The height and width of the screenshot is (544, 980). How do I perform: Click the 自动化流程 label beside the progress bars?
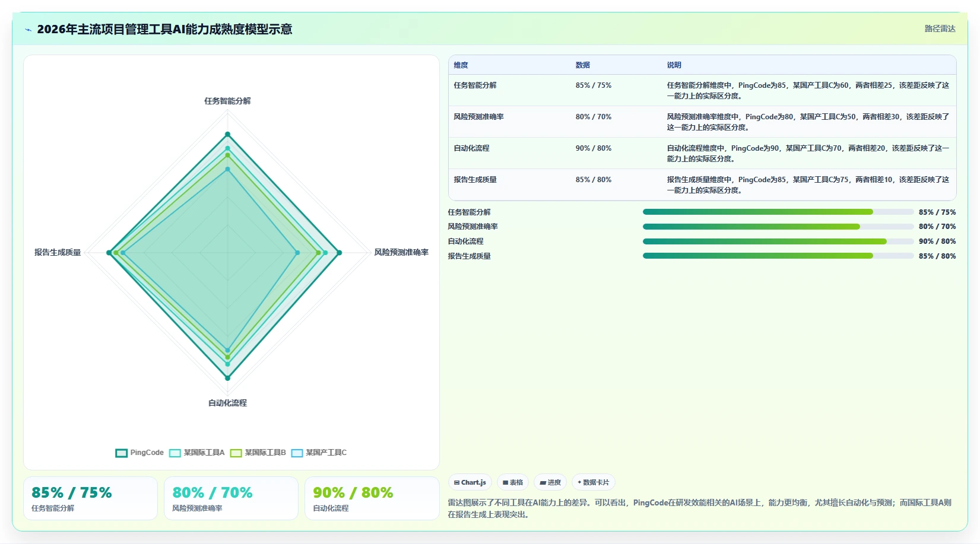point(466,241)
